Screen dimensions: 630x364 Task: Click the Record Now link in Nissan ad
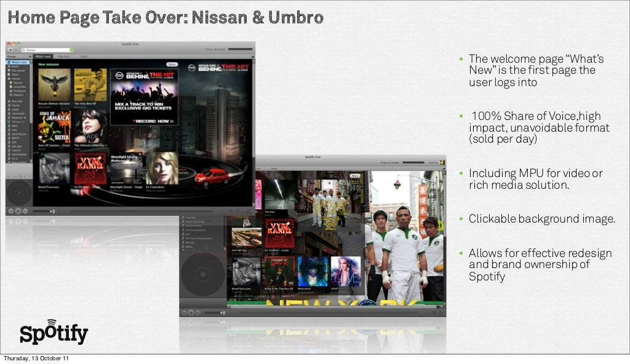tap(154, 121)
